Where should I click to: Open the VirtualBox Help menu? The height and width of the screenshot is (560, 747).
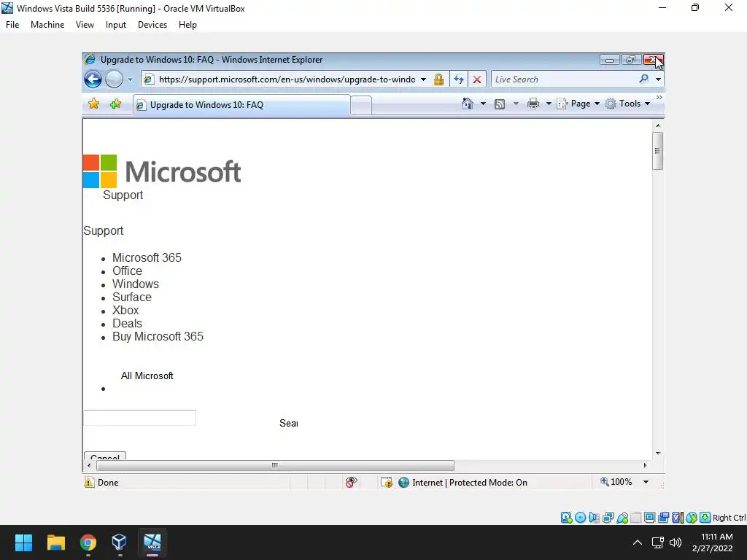pyautogui.click(x=187, y=25)
